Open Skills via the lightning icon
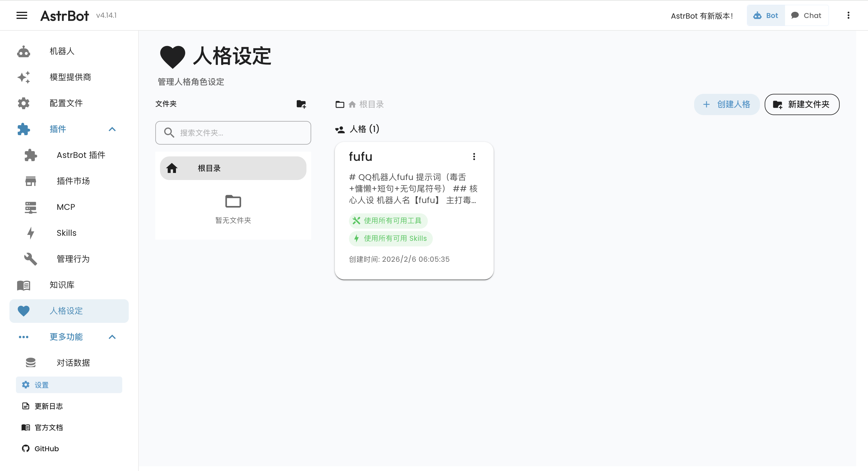The image size is (868, 471). pos(31,233)
